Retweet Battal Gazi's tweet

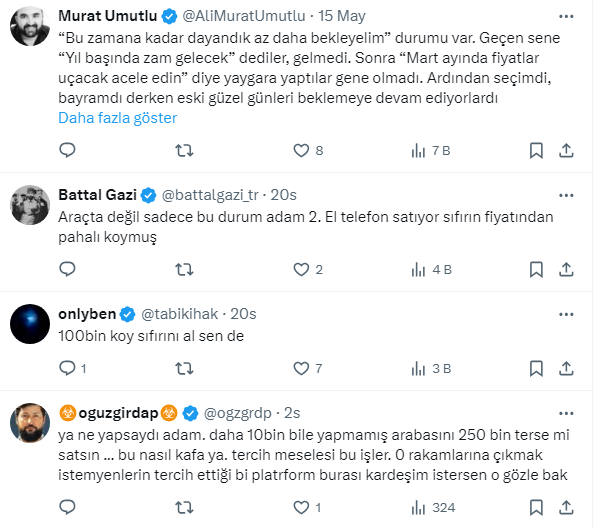point(184,269)
